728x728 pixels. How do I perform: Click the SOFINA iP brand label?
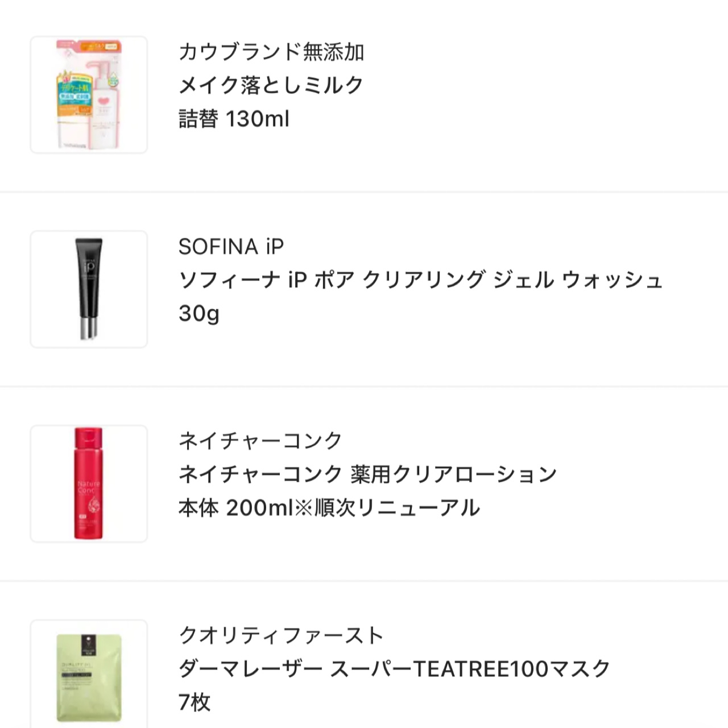pyautogui.click(x=231, y=246)
